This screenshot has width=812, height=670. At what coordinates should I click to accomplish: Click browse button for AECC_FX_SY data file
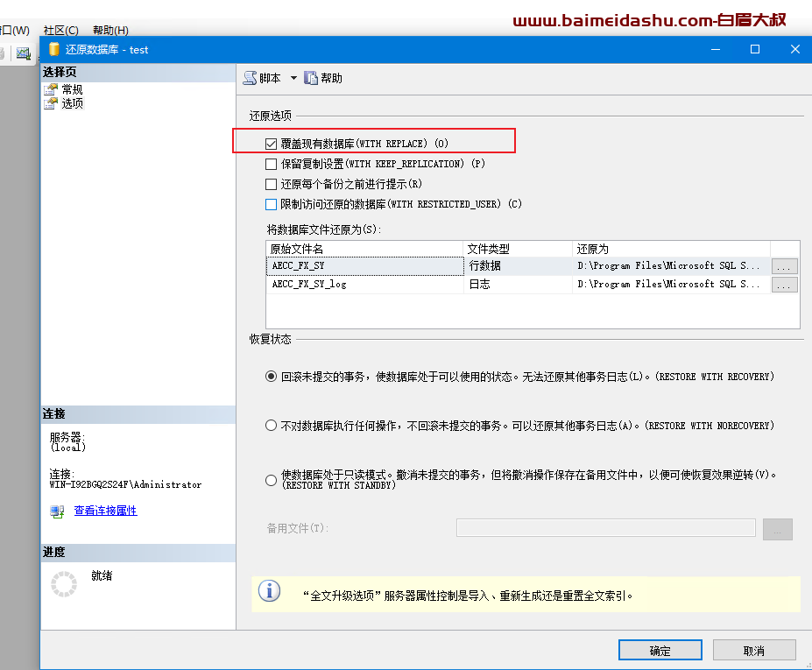tap(784, 265)
